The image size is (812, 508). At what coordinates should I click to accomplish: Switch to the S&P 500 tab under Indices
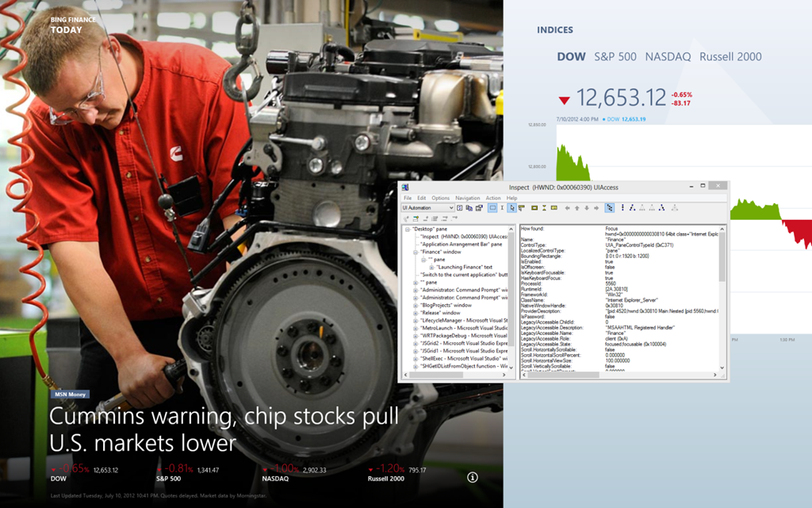tap(615, 56)
